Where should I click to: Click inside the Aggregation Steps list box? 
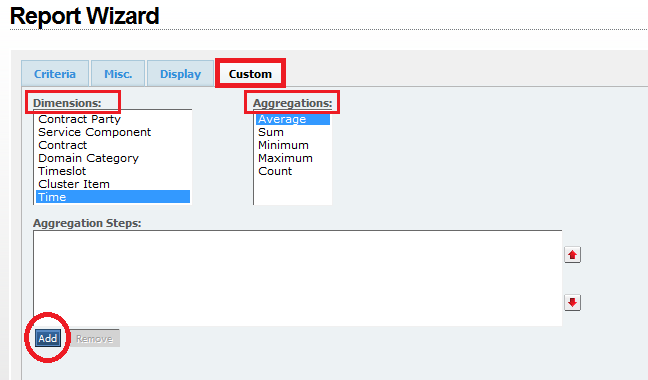(298, 278)
